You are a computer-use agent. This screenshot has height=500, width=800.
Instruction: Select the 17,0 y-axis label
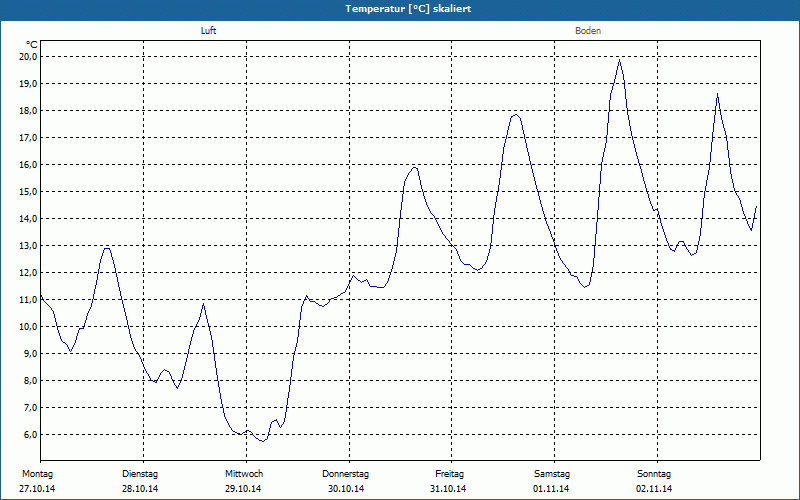(29, 138)
